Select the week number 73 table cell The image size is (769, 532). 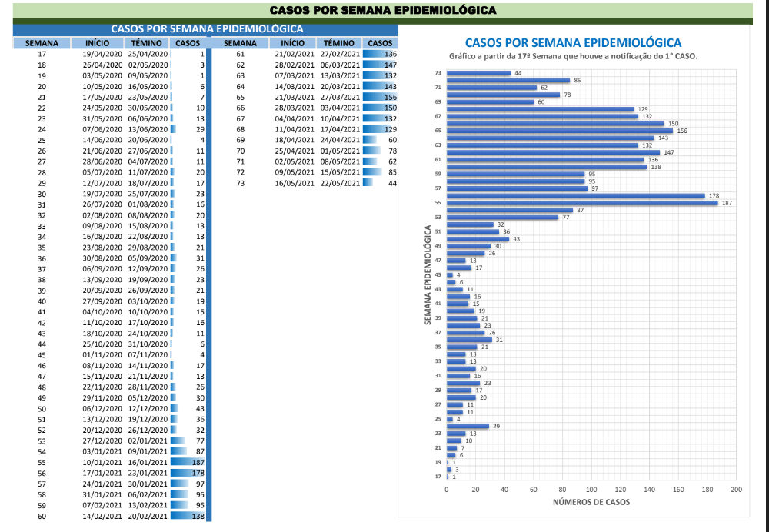tap(240, 183)
